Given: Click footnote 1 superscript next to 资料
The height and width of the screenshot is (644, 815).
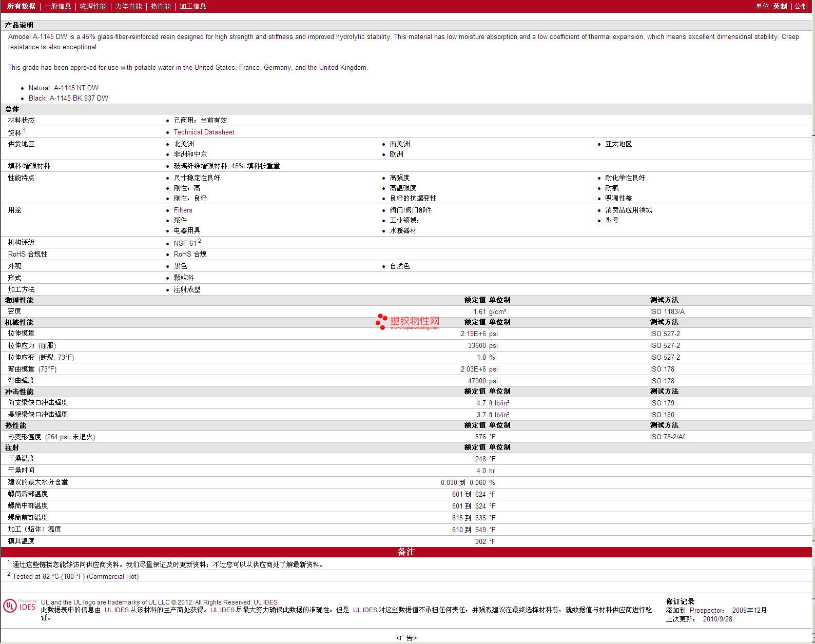Looking at the screenshot, I should pyautogui.click(x=25, y=130).
